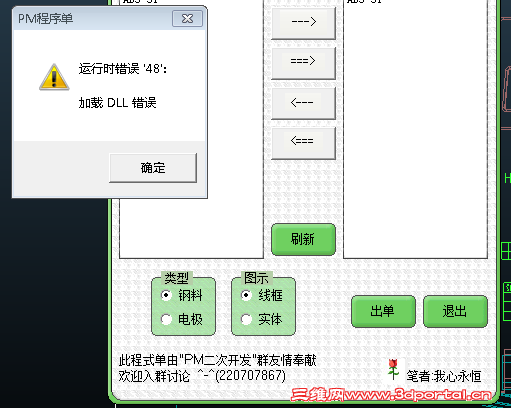Viewport: 511px width, 408px height.
Task: Click the 欢迎入群讨论 group number text
Action: coord(202,376)
